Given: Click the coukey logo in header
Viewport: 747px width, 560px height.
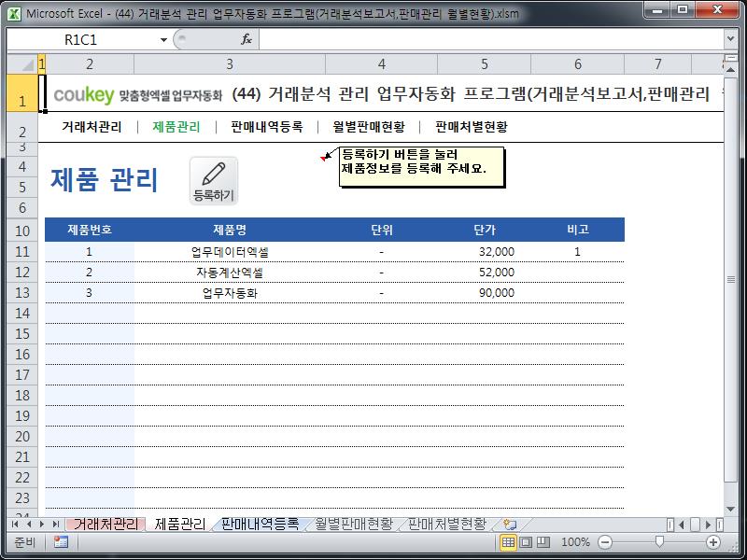Looking at the screenshot, I should coord(84,95).
